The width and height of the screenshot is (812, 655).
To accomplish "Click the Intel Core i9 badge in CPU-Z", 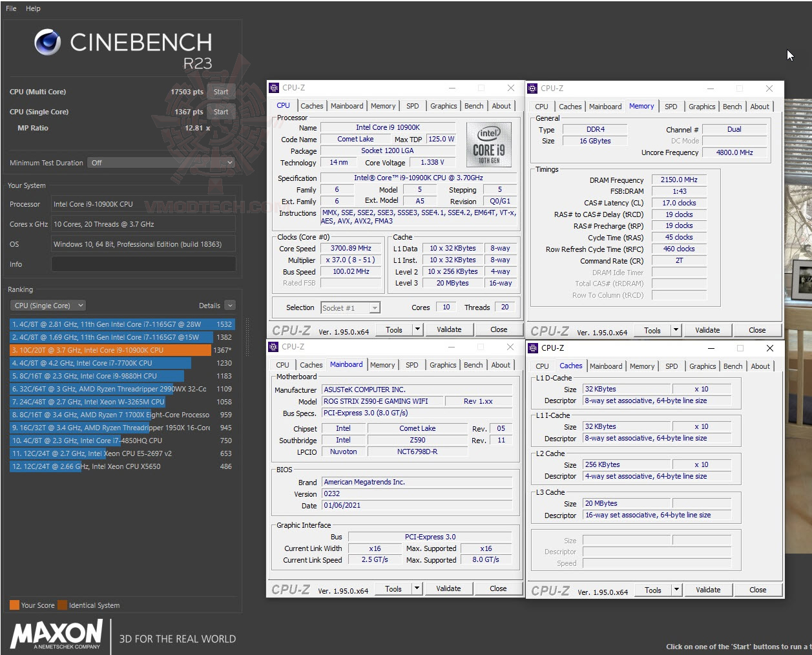I will [x=489, y=143].
